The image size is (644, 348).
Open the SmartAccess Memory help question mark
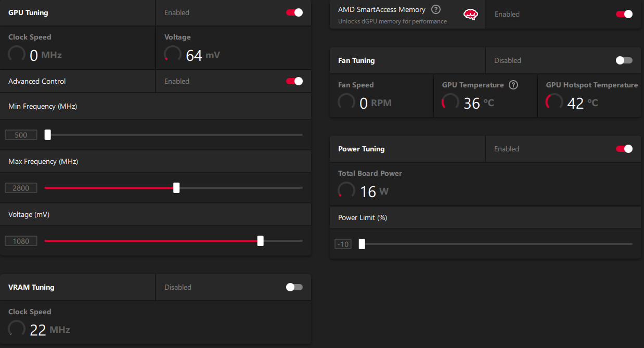tap(436, 9)
